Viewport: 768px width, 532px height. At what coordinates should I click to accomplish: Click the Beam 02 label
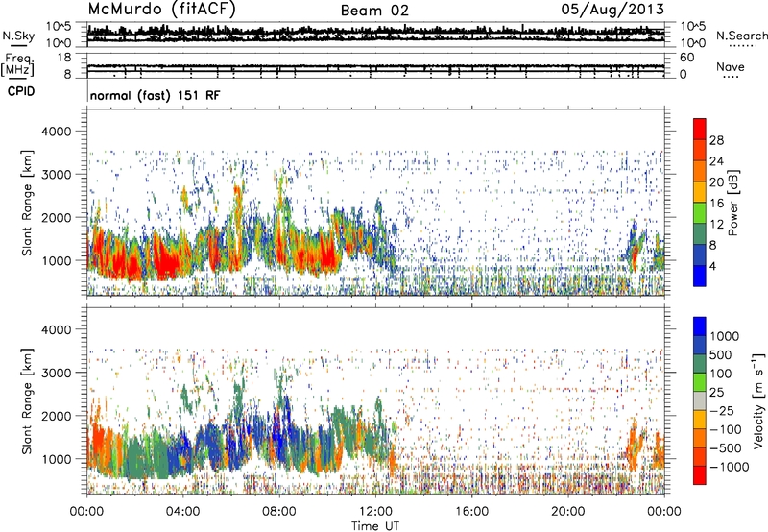(x=374, y=11)
